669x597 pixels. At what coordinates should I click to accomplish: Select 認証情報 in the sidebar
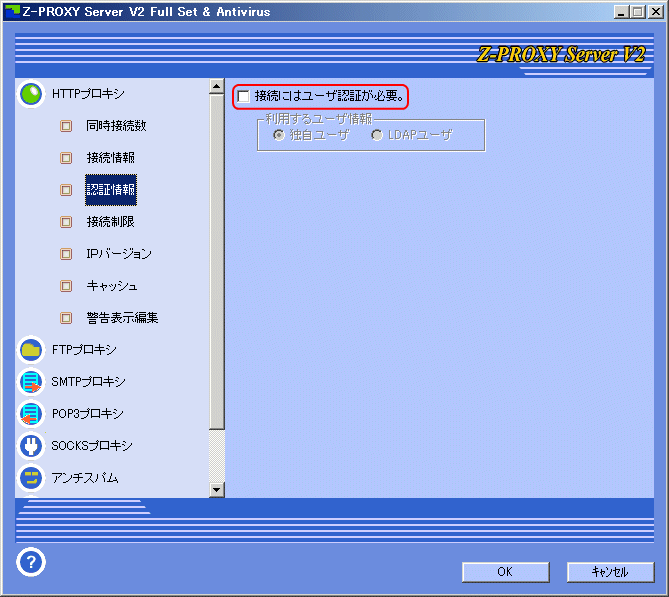pyautogui.click(x=111, y=190)
